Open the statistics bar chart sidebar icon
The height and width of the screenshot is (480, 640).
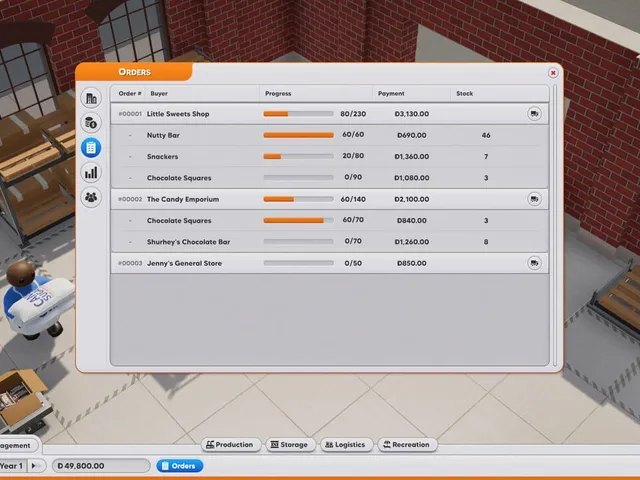(x=91, y=173)
